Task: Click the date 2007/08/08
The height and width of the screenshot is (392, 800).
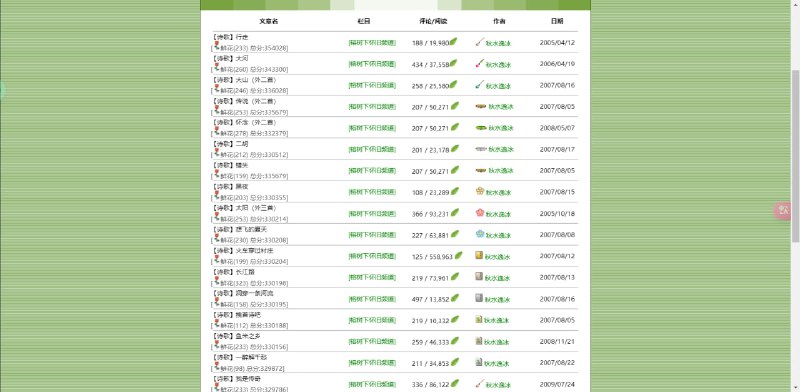Action: coord(557,235)
